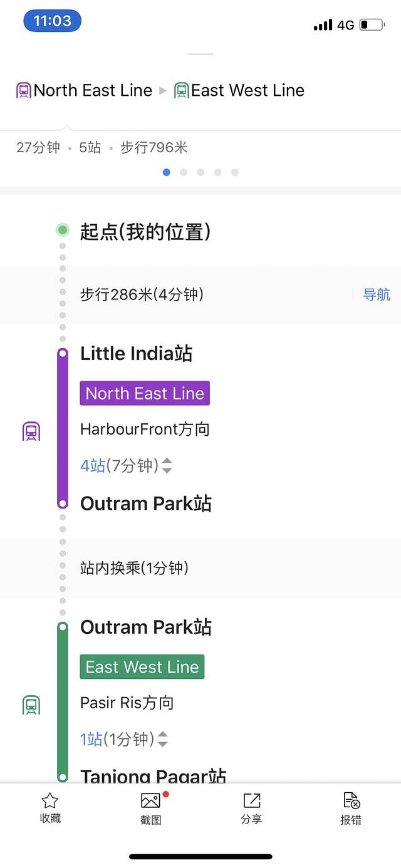The height and width of the screenshot is (868, 401).
Task: Tap the 截图 screenshot icon
Action: point(150,801)
